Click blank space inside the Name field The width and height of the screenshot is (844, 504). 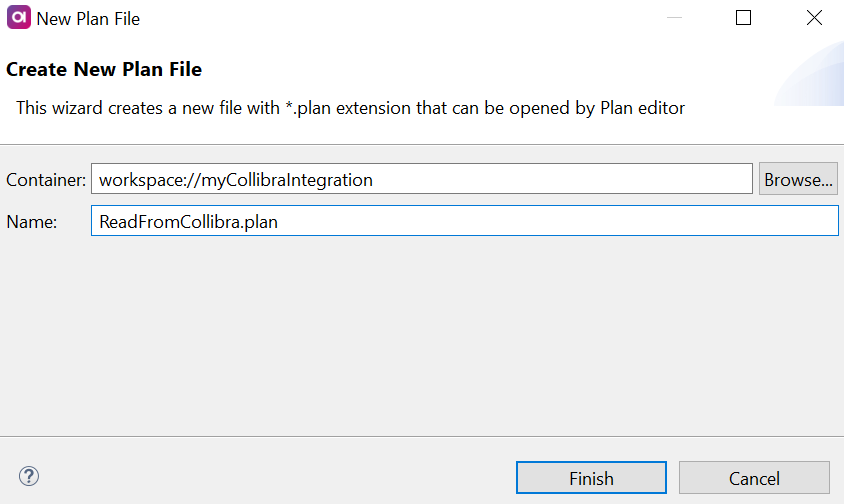pos(560,222)
